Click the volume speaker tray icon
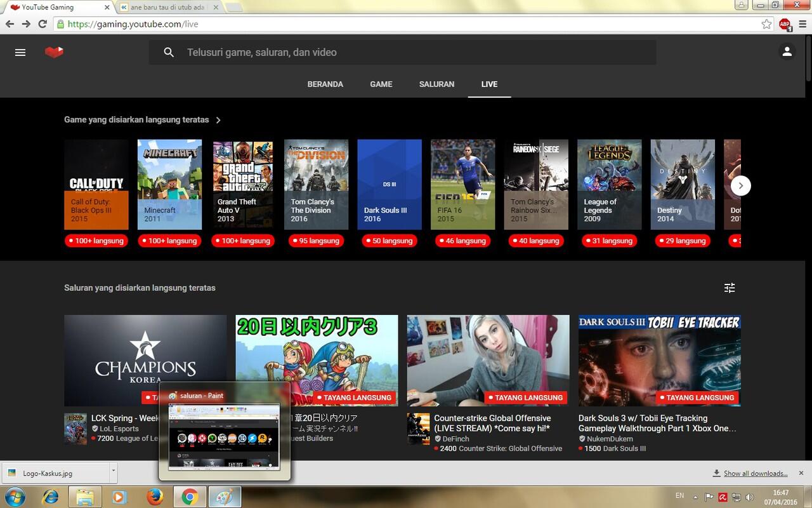Viewport: 812px width, 508px height. click(749, 497)
